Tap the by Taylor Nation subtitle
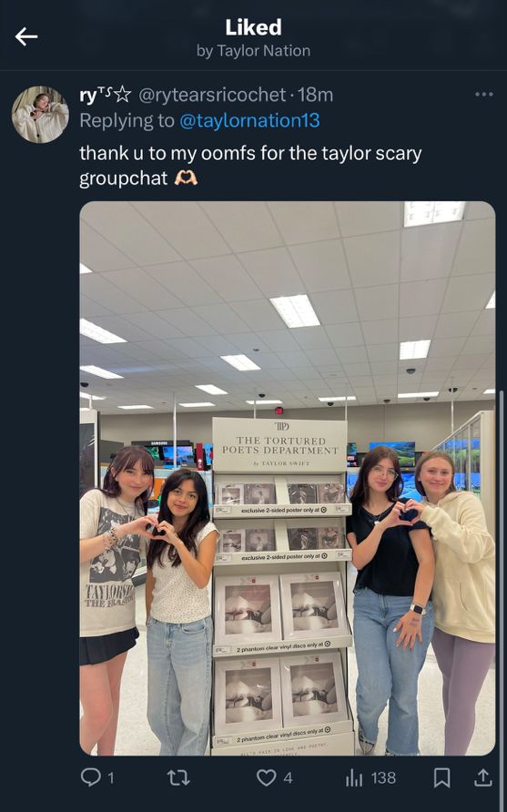Viewport: 507px width, 812px height. pyautogui.click(x=253, y=51)
